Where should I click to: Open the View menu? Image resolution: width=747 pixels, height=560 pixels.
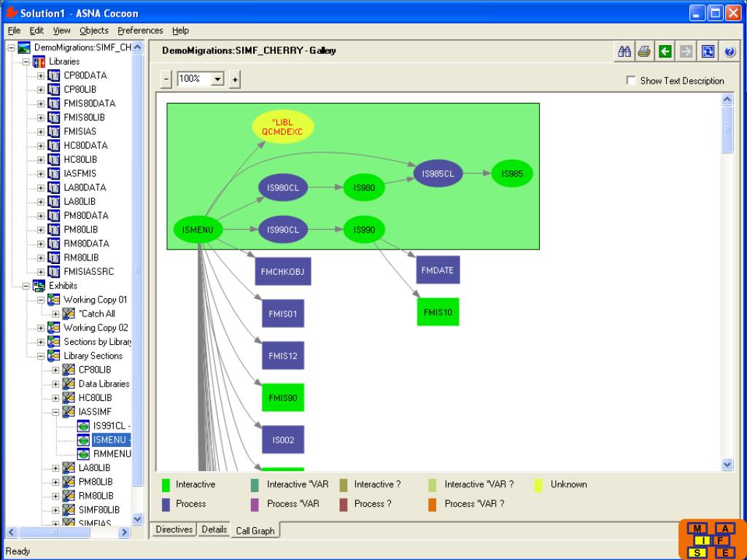pyautogui.click(x=61, y=31)
